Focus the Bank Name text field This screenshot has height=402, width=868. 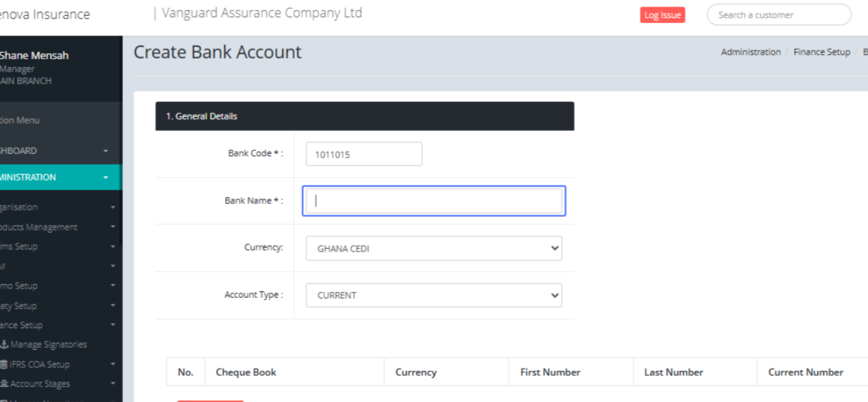pyautogui.click(x=433, y=201)
